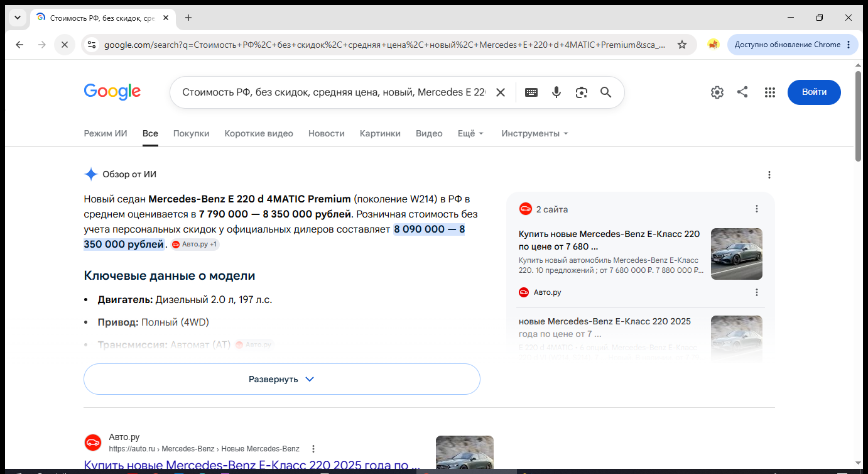Switch to 'Видео' tab
This screenshot has width=868, height=474.
(x=429, y=133)
